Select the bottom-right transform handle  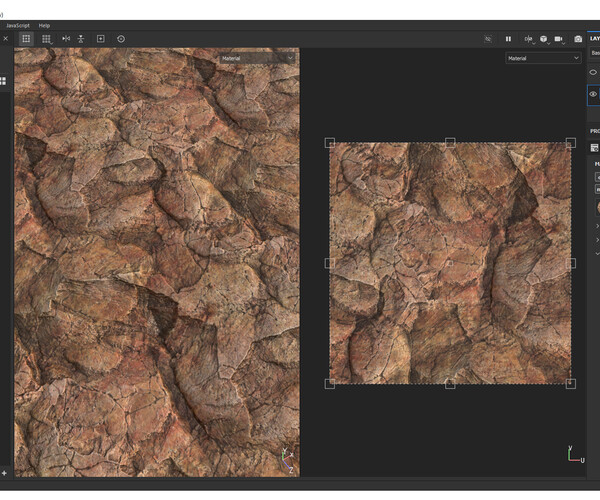(x=571, y=384)
